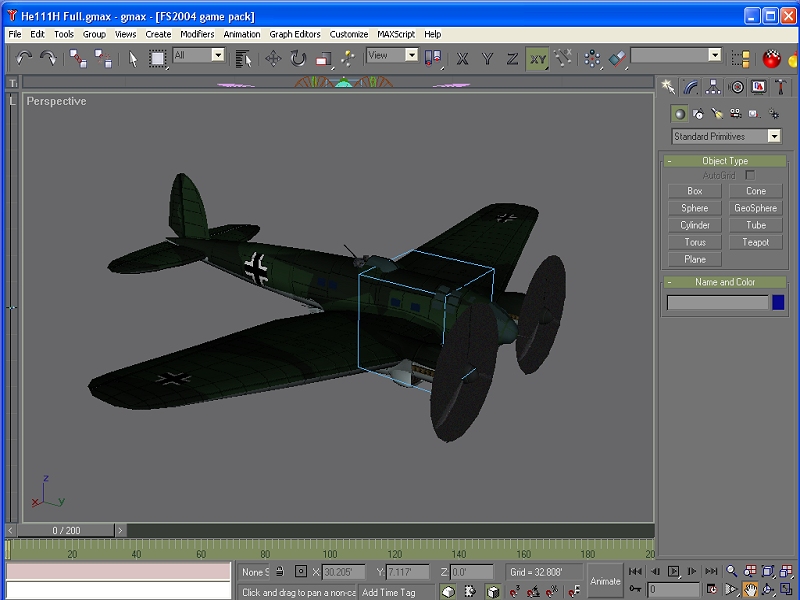Image resolution: width=800 pixels, height=600 pixels.
Task: Open the MAXScript menu
Action: (396, 34)
